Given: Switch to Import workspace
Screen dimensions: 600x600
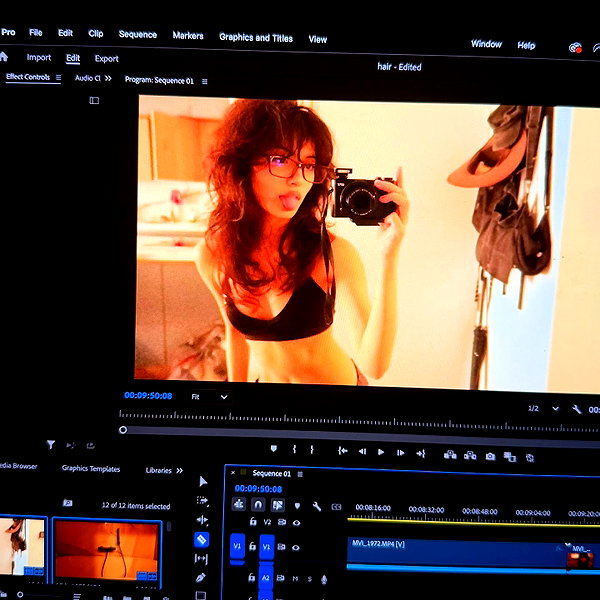Looking at the screenshot, I should (x=39, y=57).
